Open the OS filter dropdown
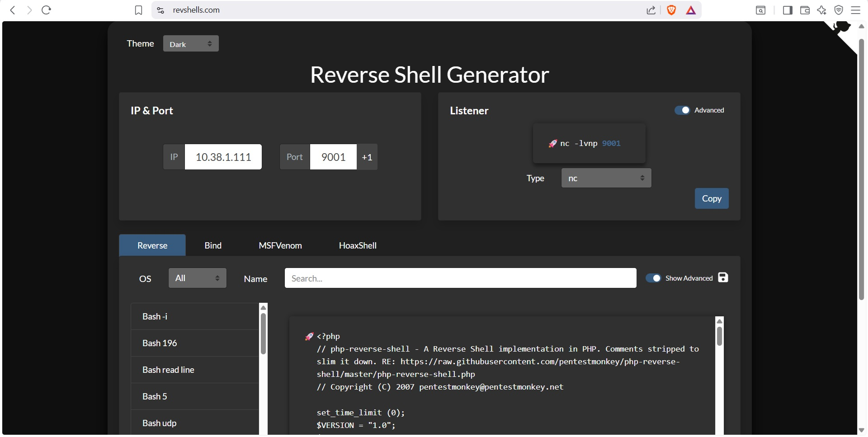This screenshot has width=868, height=437. coord(197,277)
